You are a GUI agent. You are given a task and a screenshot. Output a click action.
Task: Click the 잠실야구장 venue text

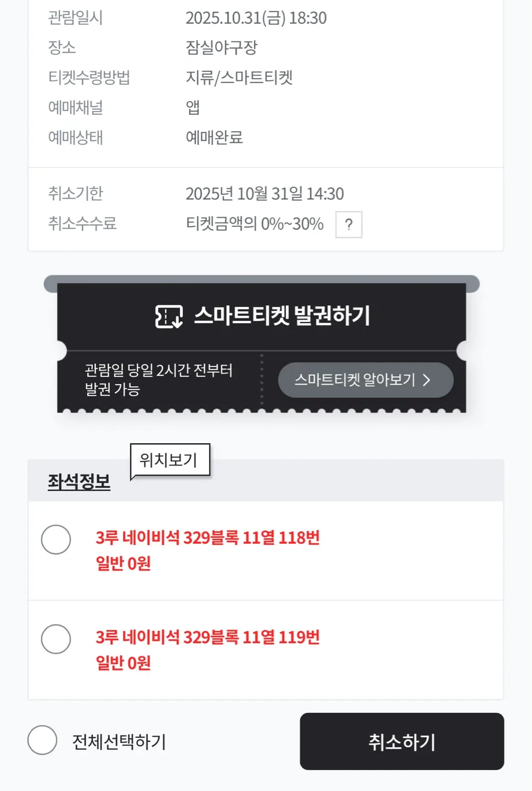tap(221, 48)
